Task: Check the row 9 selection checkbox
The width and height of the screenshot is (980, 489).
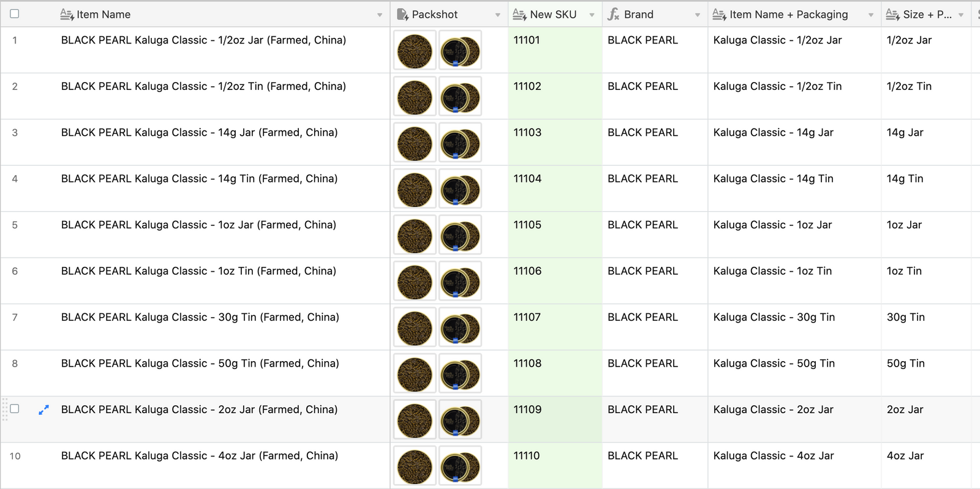Action: pos(15,409)
